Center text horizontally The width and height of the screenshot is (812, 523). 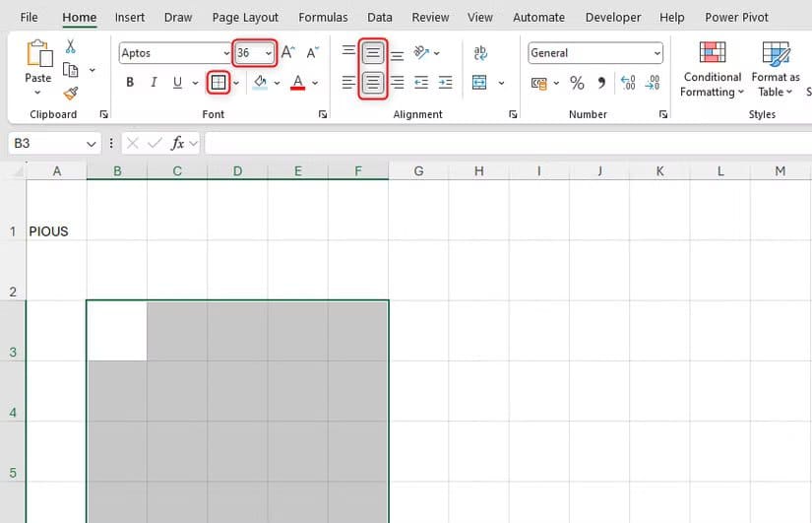click(372, 83)
